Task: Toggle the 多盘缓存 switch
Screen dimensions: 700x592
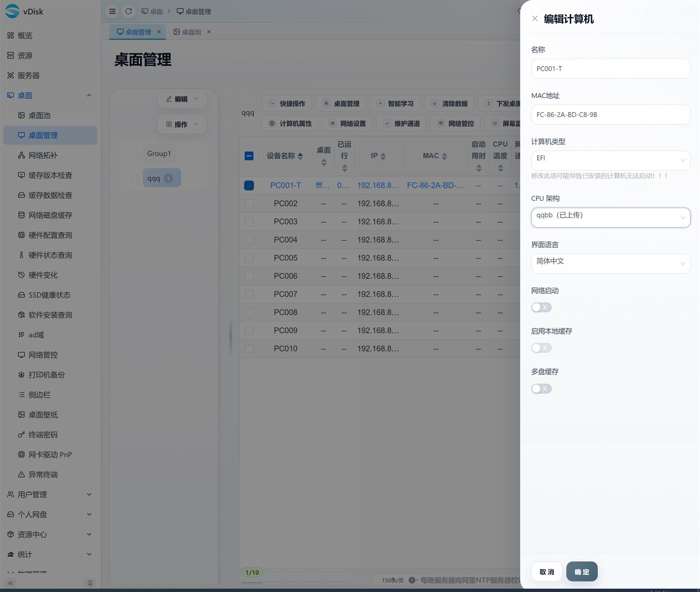Action: [x=541, y=388]
